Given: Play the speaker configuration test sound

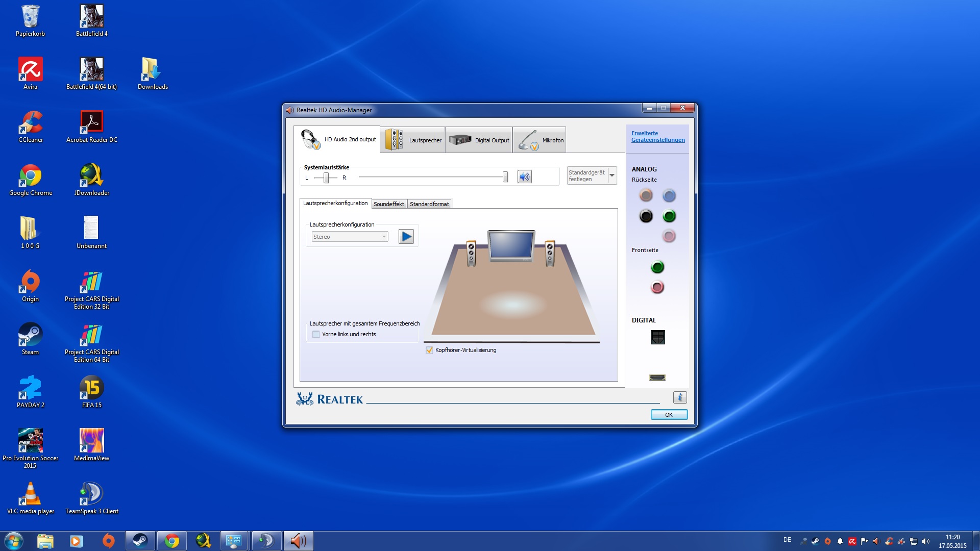Looking at the screenshot, I should tap(406, 237).
